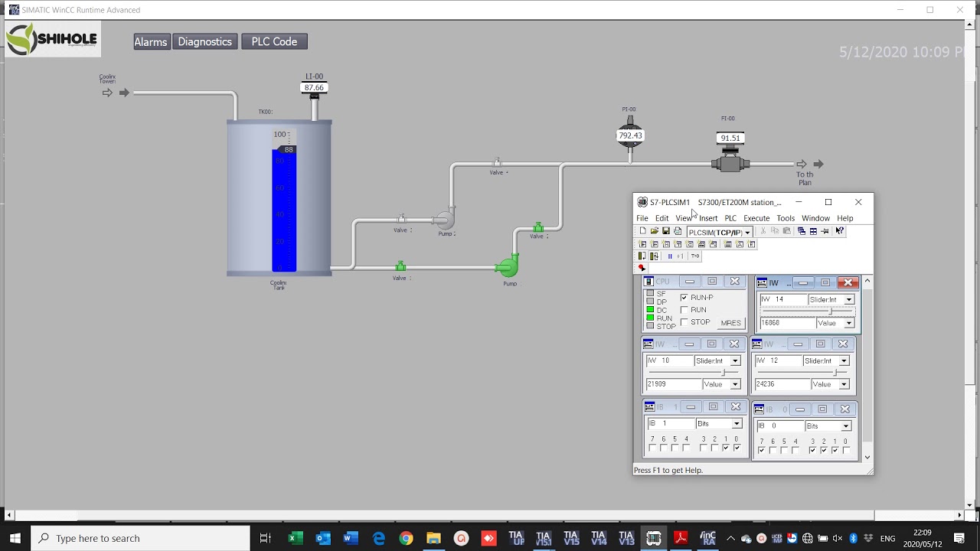Click Help menu in S7-PLCSIM
980x551 pixels.
[x=844, y=218]
